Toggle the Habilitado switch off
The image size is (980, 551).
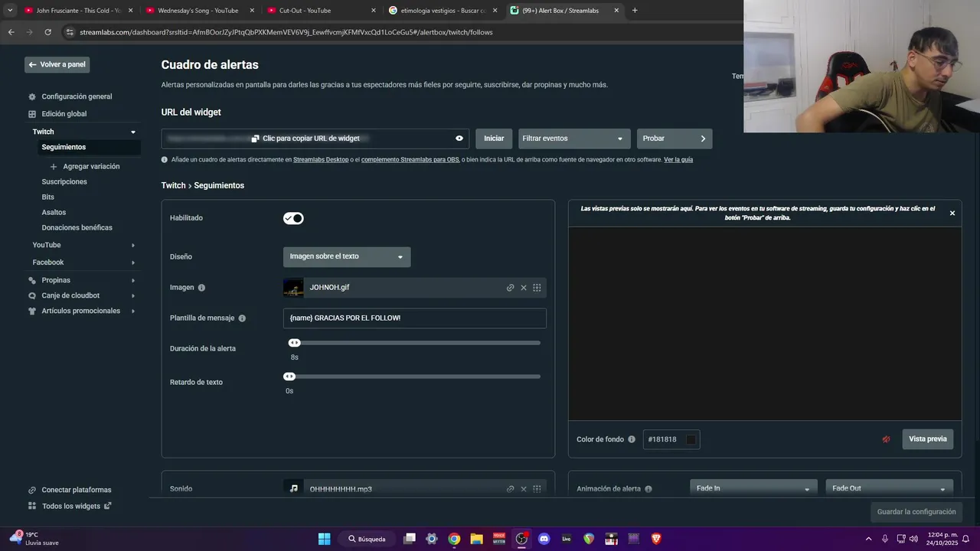pos(293,219)
